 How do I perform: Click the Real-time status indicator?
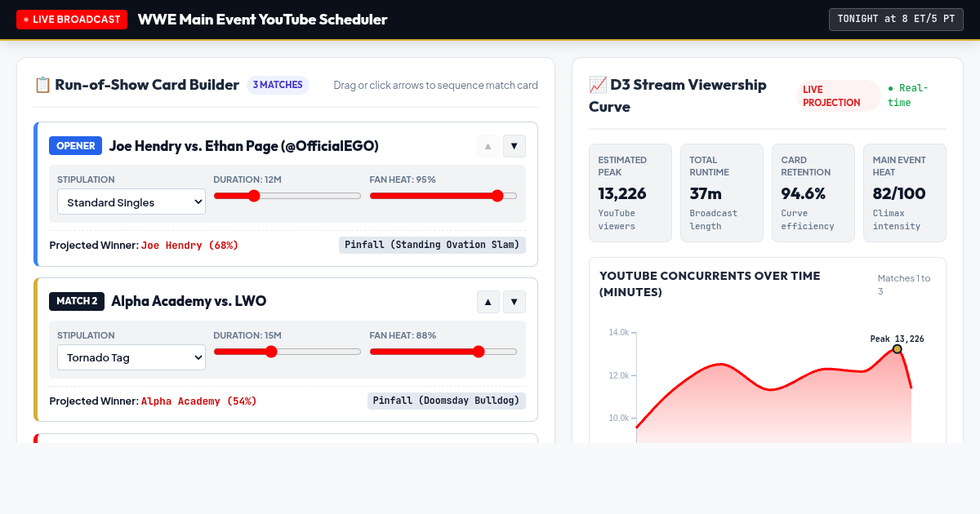909,95
